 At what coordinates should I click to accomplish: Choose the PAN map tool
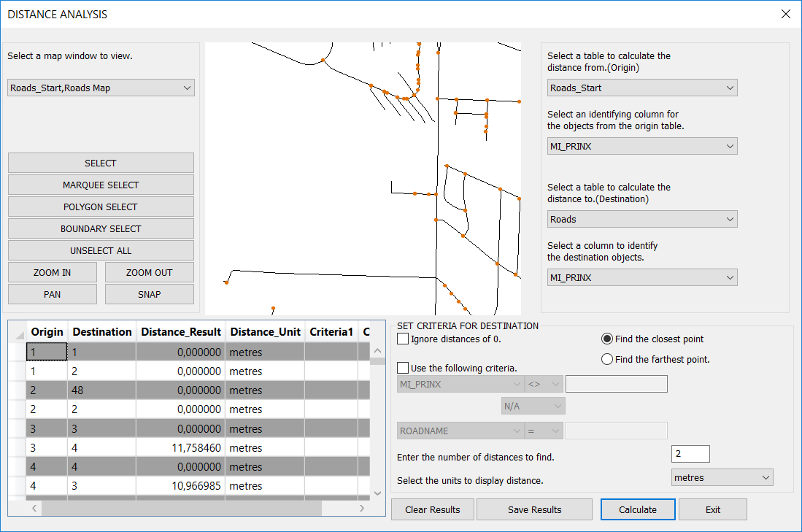(x=53, y=294)
